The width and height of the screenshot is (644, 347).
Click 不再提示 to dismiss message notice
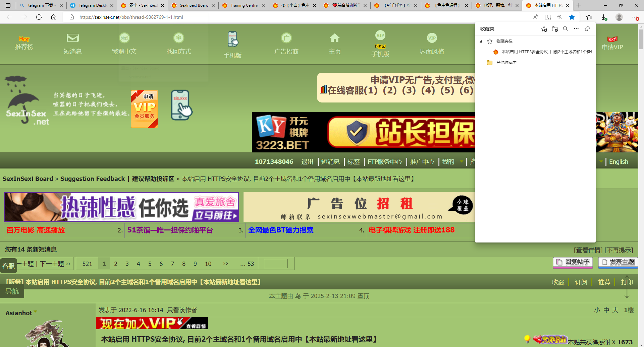(619, 250)
